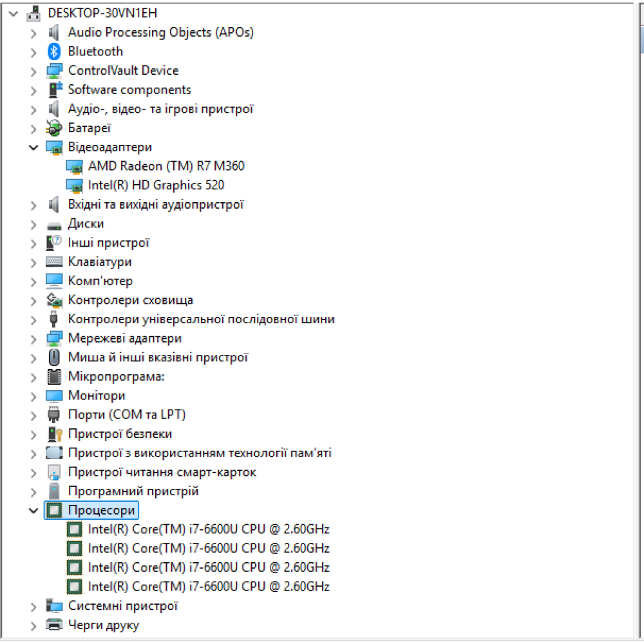The image size is (644, 644).
Task: Expand Audio Processing Objects (APOs) node
Action: tap(33, 33)
